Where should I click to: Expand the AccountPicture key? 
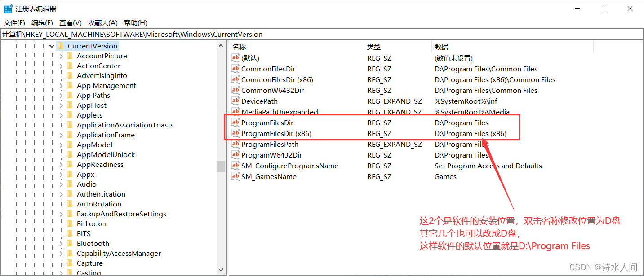(x=61, y=56)
